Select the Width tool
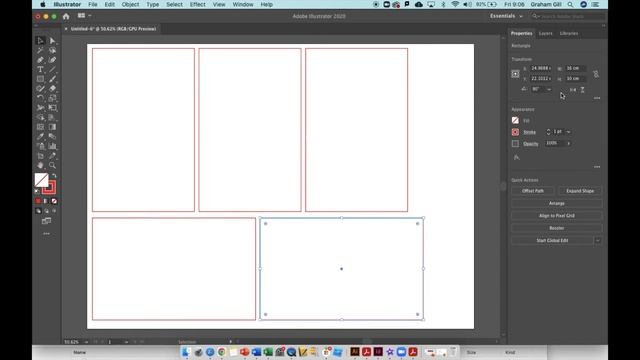The image size is (640, 360). [40, 108]
